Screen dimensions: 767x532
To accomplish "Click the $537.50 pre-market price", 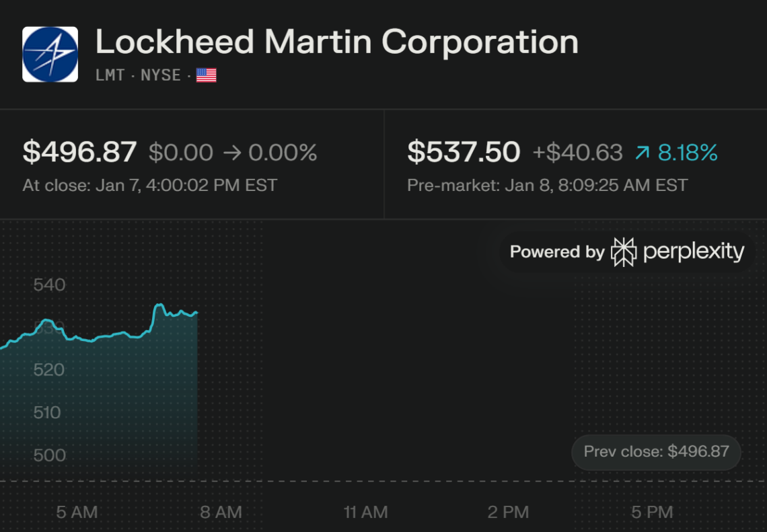I will pyautogui.click(x=464, y=153).
